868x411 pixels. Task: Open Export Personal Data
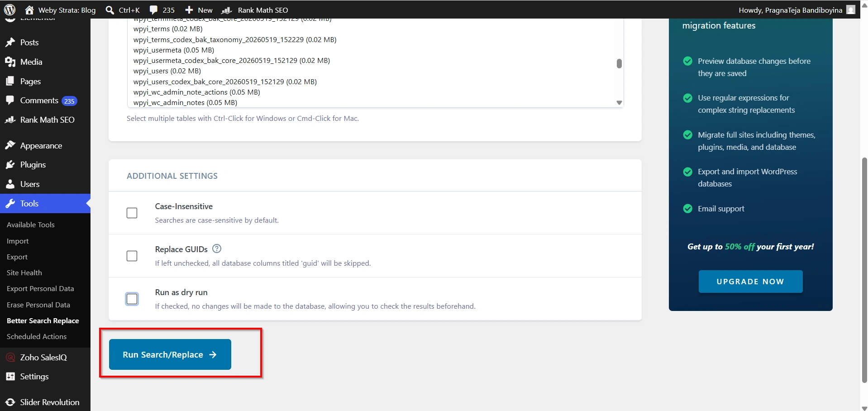pyautogui.click(x=40, y=288)
